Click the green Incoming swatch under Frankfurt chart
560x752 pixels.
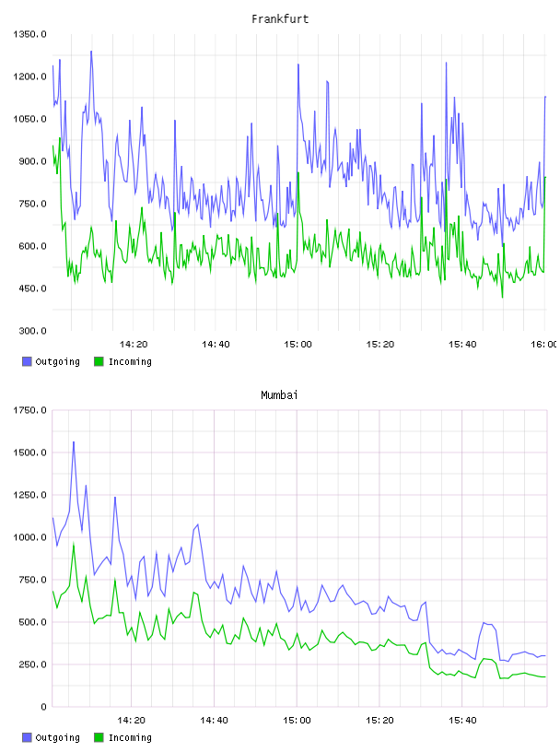(x=99, y=361)
